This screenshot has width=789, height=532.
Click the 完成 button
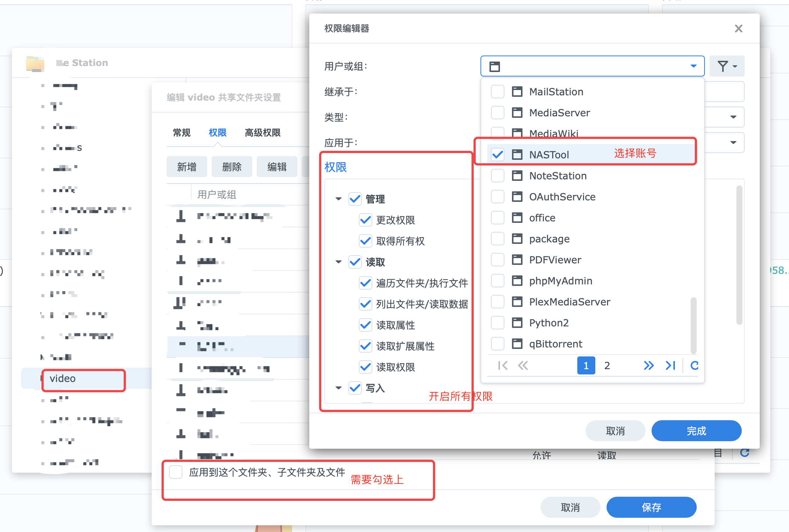click(x=696, y=431)
